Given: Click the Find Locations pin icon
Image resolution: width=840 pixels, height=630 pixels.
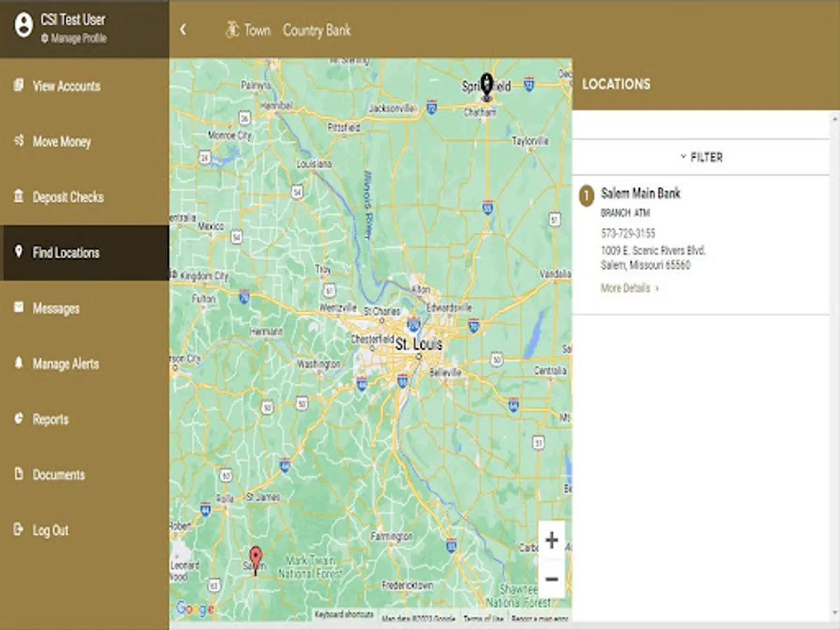Looking at the screenshot, I should point(19,252).
